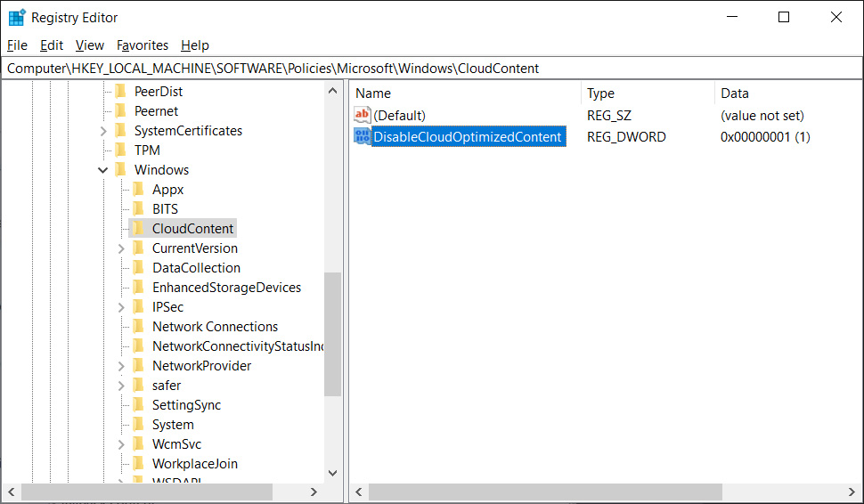Click the Windows key folder icon
This screenshot has width=864, height=504.
(120, 170)
